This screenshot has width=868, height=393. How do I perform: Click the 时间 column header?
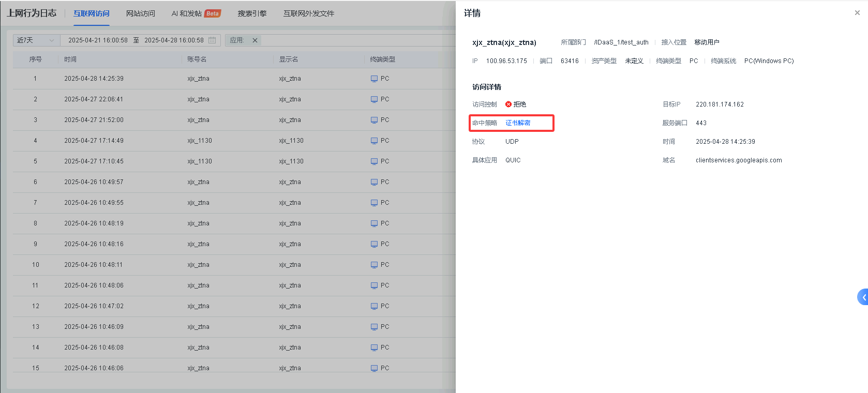coord(70,59)
